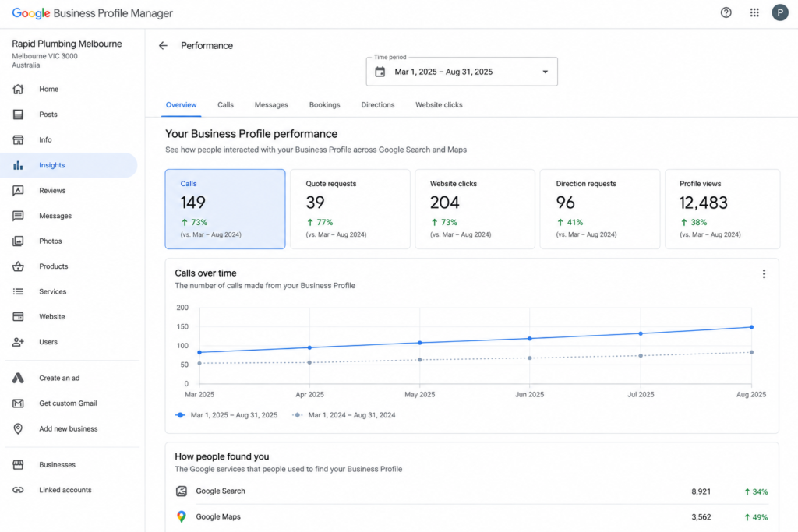Viewport: 798px width, 532px height.
Task: Click the Google Maps count 3,562
Action: [x=701, y=516]
